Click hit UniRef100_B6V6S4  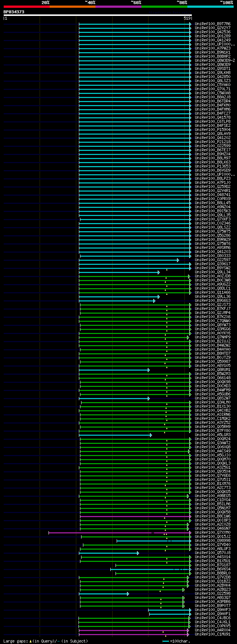[x=213, y=569]
